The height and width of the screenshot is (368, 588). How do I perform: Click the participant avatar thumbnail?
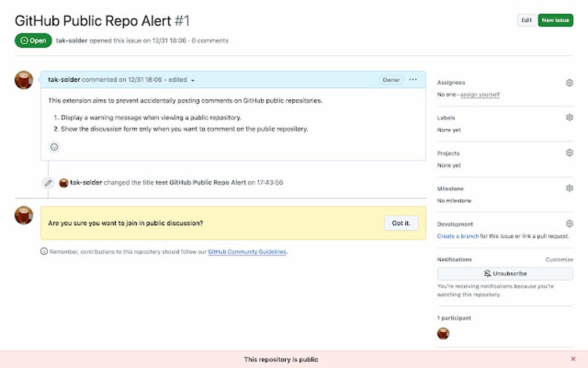coord(443,333)
